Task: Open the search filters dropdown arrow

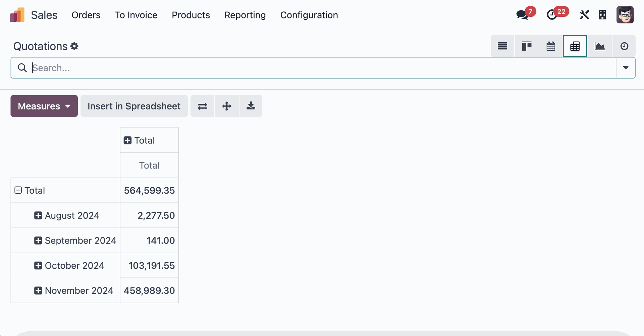Action: pyautogui.click(x=626, y=68)
